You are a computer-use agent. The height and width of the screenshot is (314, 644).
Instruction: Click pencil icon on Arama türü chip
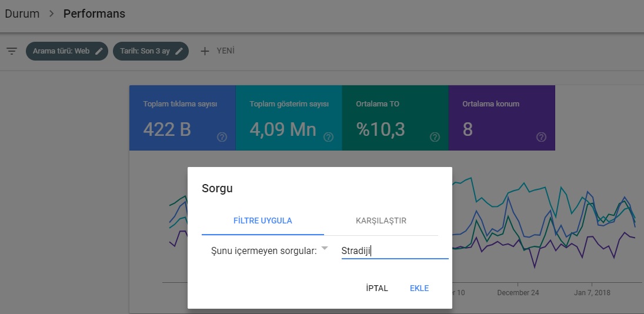point(99,51)
